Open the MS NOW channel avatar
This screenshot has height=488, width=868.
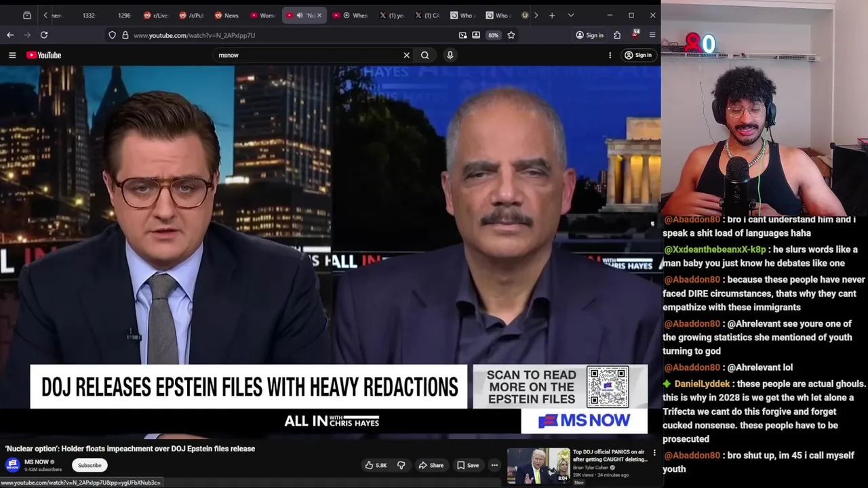point(12,464)
